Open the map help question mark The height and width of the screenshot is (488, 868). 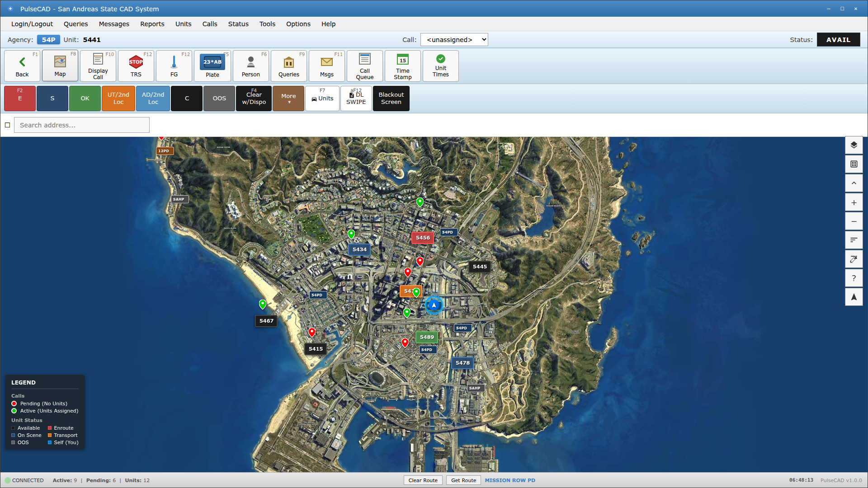(x=854, y=278)
